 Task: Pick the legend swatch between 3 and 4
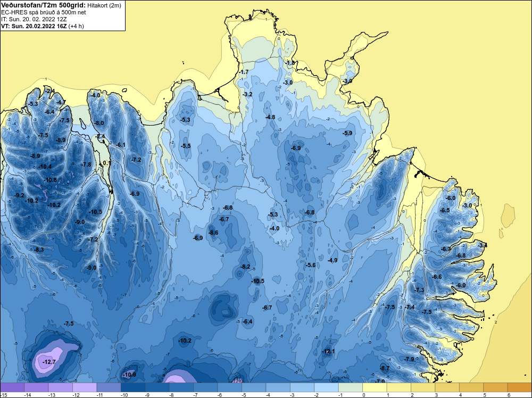447,387
